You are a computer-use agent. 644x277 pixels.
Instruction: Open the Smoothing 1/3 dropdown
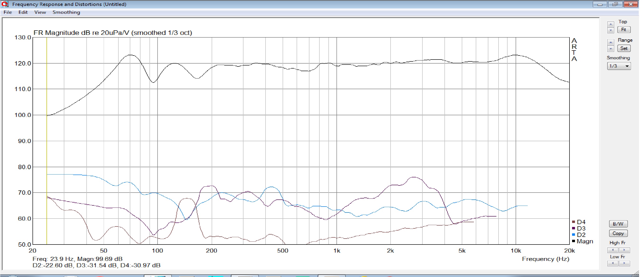(x=619, y=66)
